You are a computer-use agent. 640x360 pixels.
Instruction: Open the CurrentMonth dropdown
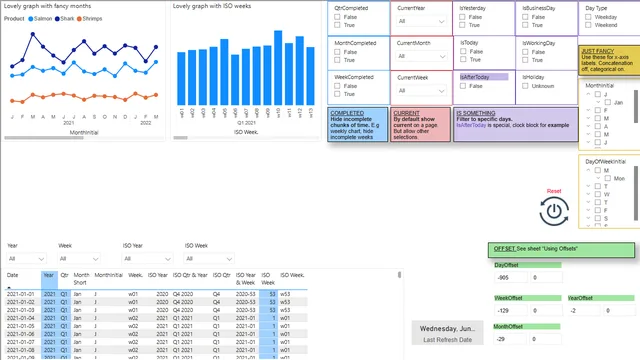[x=421, y=56]
